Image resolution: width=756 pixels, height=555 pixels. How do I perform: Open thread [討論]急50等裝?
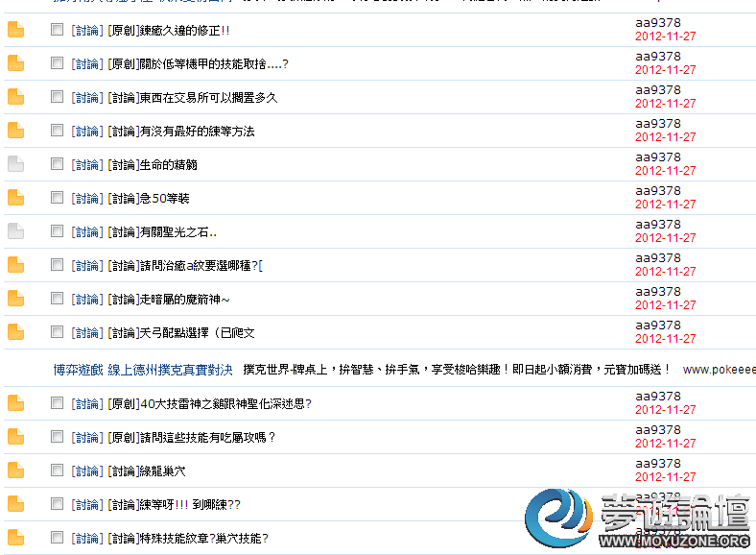149,199
